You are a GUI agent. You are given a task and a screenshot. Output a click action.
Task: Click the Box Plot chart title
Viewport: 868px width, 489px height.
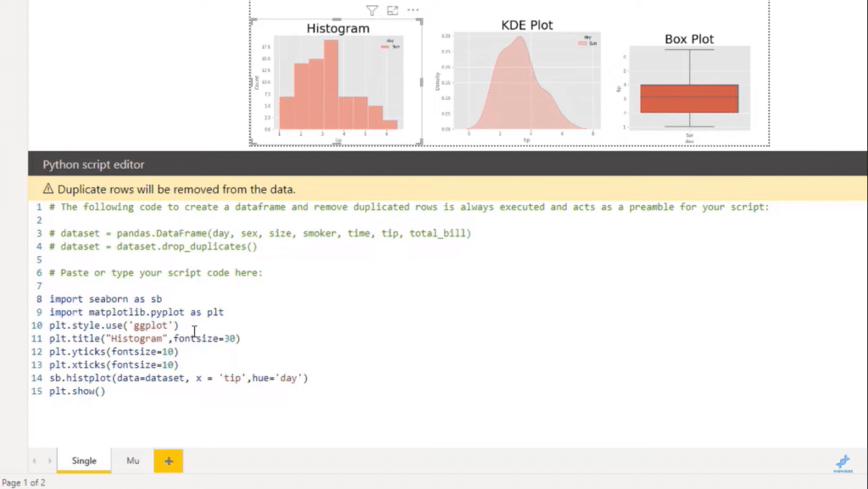point(689,39)
